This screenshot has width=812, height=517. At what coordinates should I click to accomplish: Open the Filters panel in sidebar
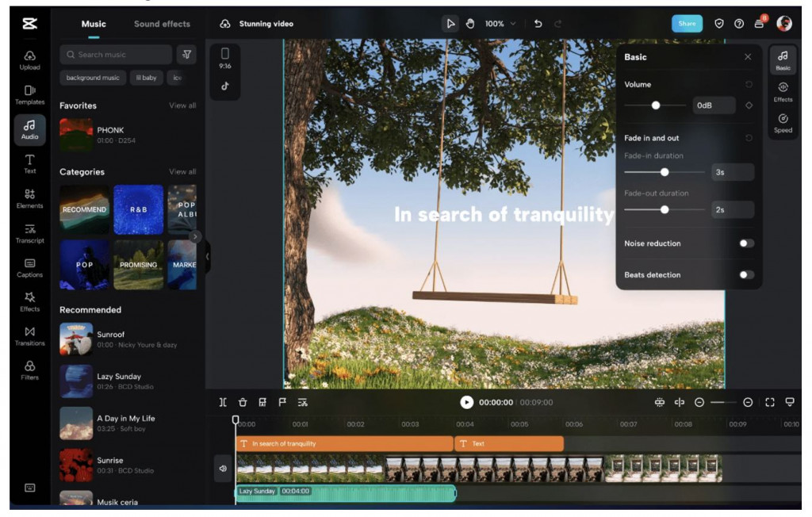pos(29,370)
